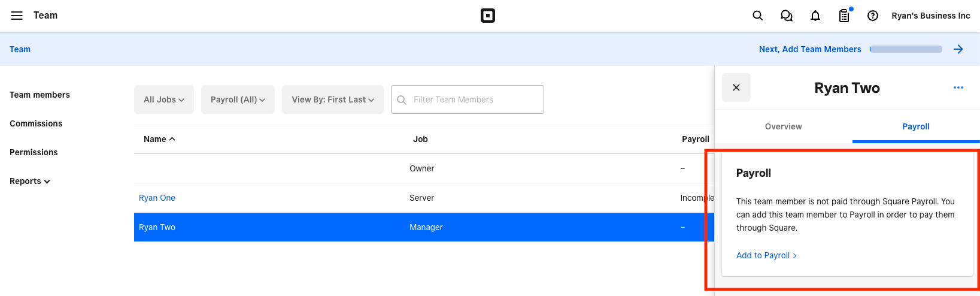The height and width of the screenshot is (296, 980).
Task: Click the Square logo icon
Action: click(x=488, y=16)
